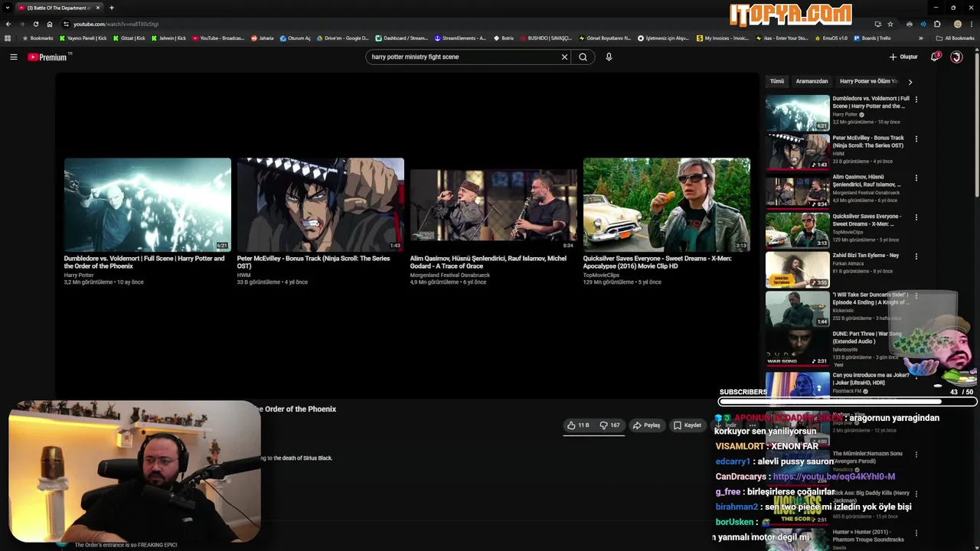Open browser home page icon
This screenshot has height=551, width=980.
(x=50, y=24)
